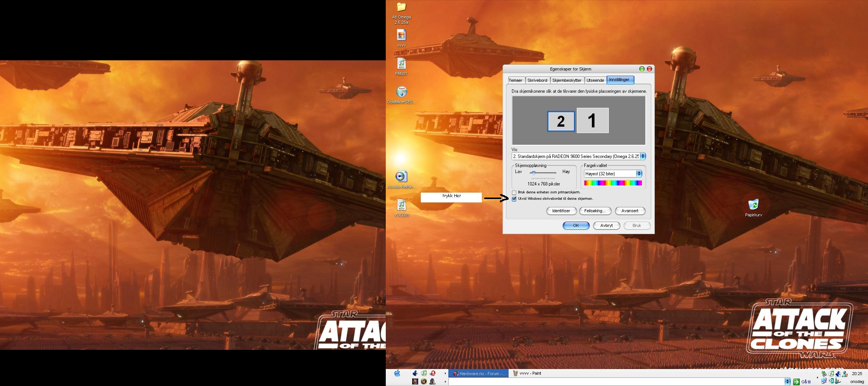Select monitor 1 in the display layout
Image resolution: width=868 pixels, height=386 pixels.
click(x=592, y=121)
